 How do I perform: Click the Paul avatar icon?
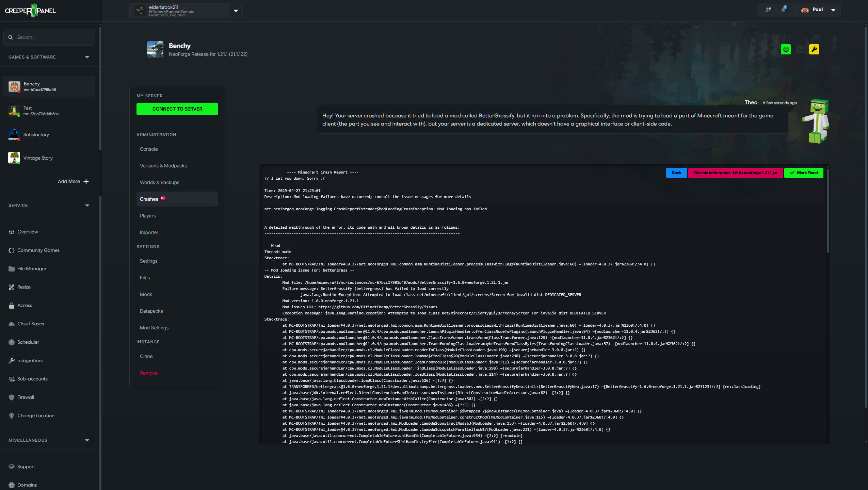click(805, 10)
